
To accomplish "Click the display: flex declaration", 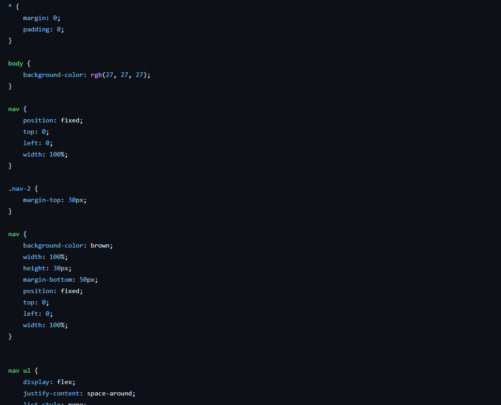I will click(49, 382).
